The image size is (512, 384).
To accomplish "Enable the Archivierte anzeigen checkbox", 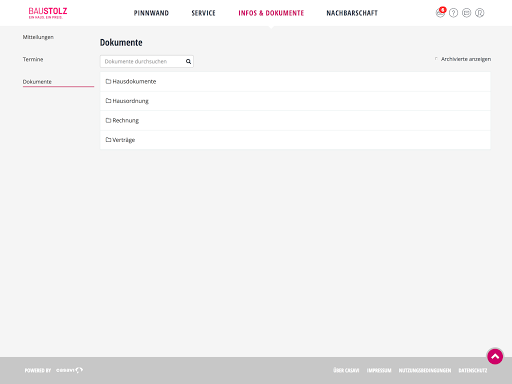I will pyautogui.click(x=436, y=59).
